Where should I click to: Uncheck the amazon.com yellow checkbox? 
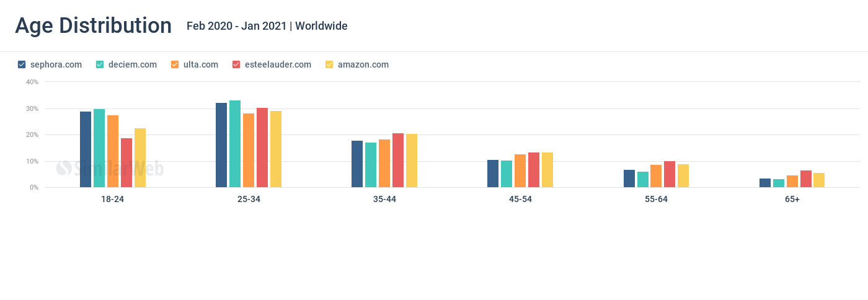329,64
